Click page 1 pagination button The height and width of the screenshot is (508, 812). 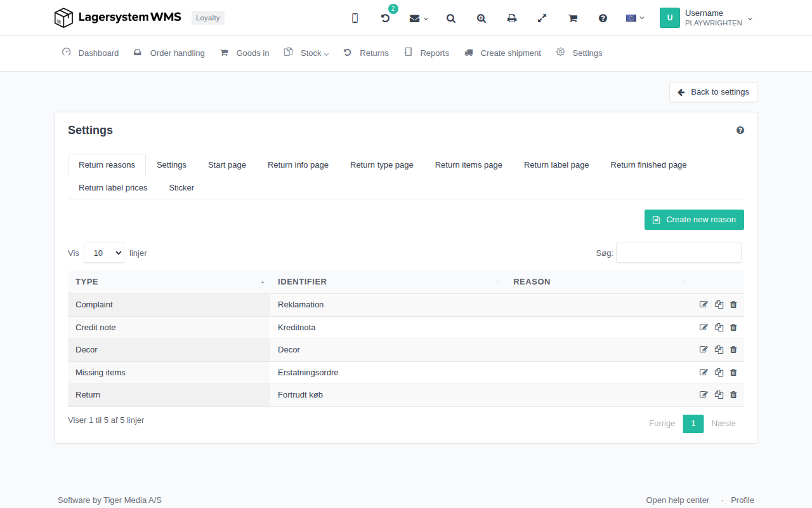tap(693, 424)
